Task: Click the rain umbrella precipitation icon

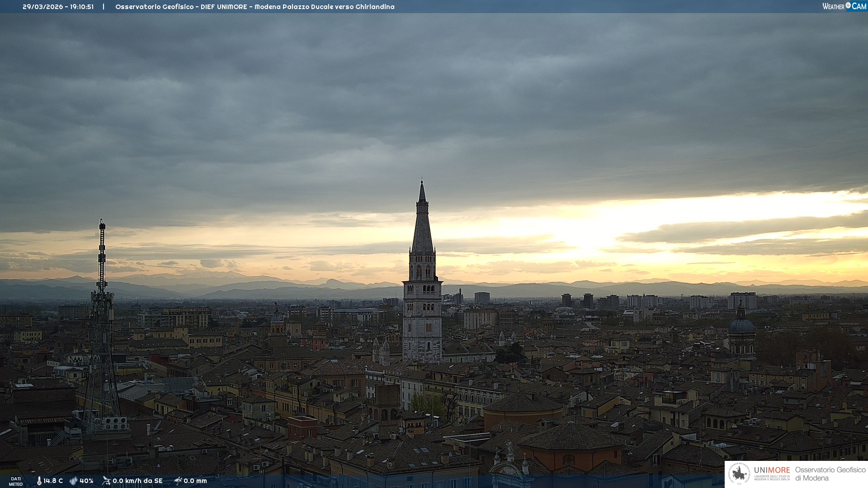Action: click(x=178, y=481)
